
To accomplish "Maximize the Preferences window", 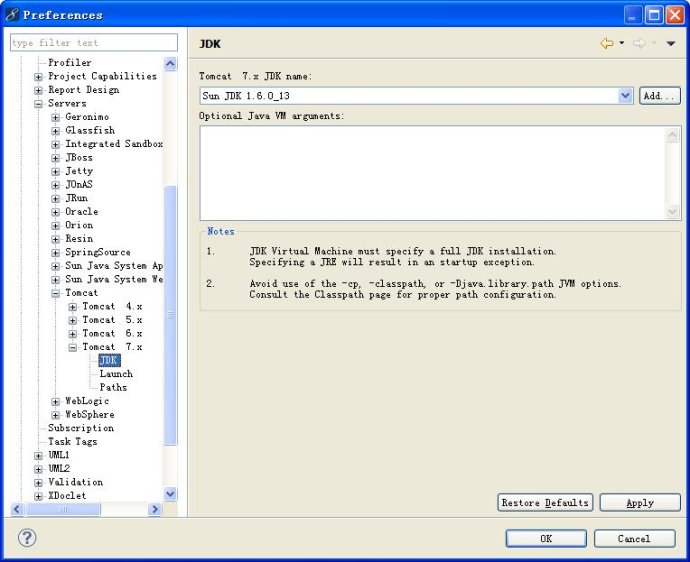I will (654, 15).
